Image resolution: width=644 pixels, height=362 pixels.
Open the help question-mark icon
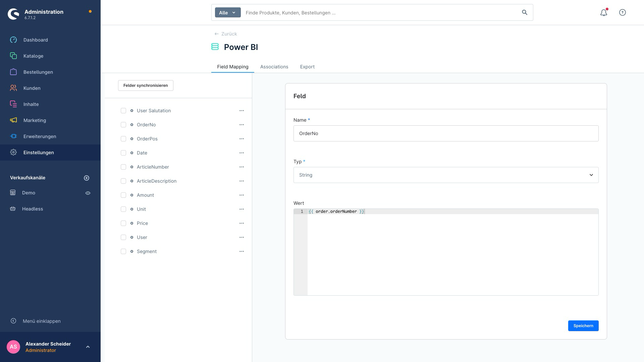point(623,12)
